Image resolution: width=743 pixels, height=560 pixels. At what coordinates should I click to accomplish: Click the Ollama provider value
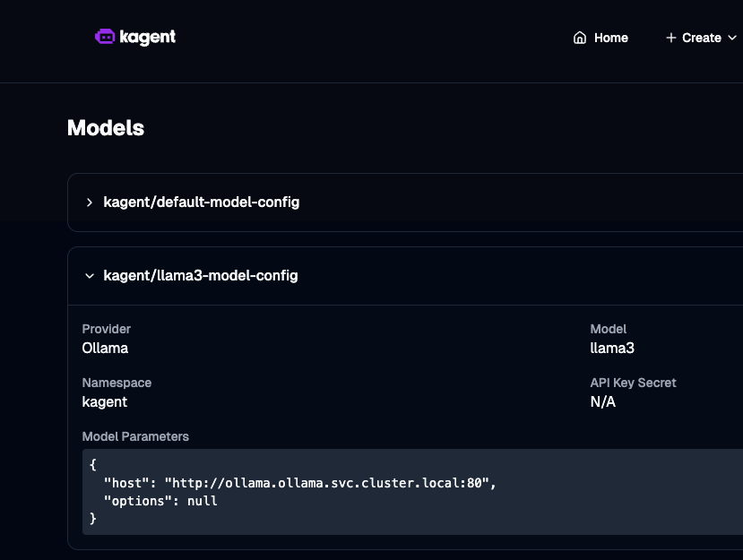tap(105, 349)
